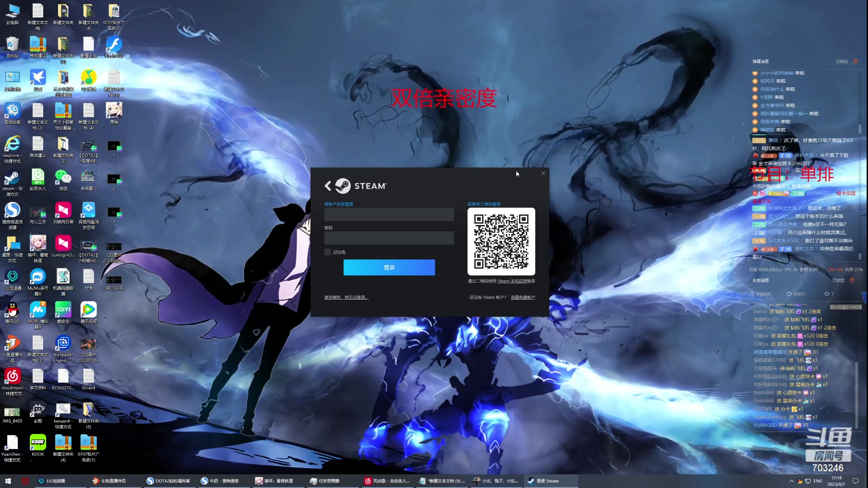Select the 轮回水人 MP4 file icon
This screenshot has height=488, width=868.
pyautogui.click(x=38, y=180)
